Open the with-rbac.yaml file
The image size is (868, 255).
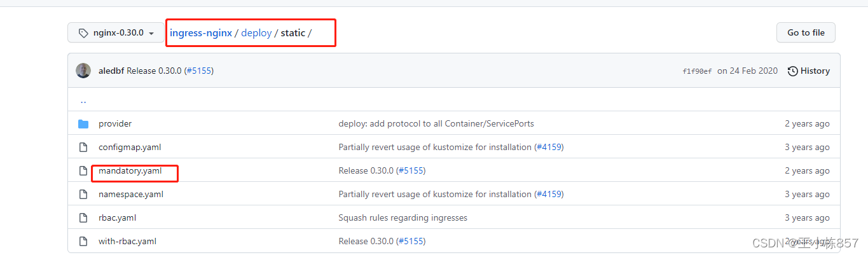click(127, 241)
